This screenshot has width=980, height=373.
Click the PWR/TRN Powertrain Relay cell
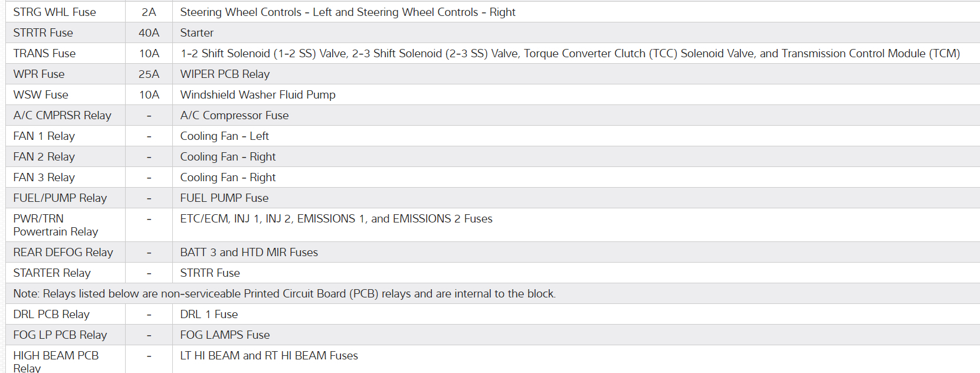click(55, 225)
